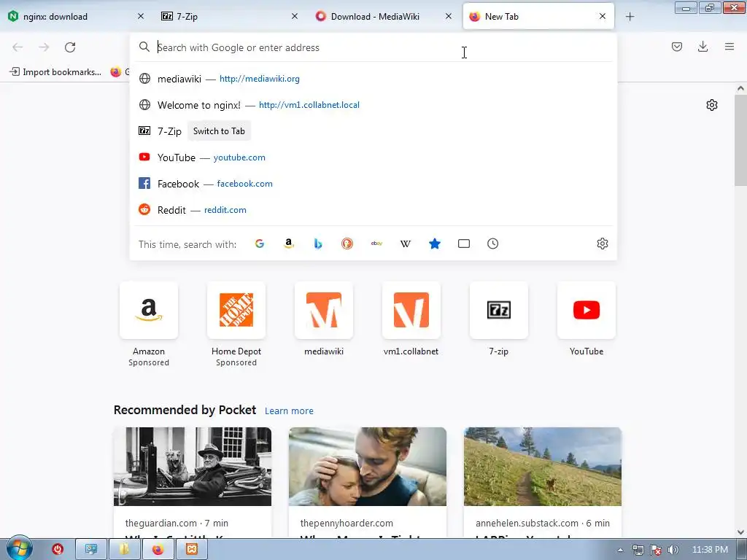Search this time with Amazon icon

289,244
